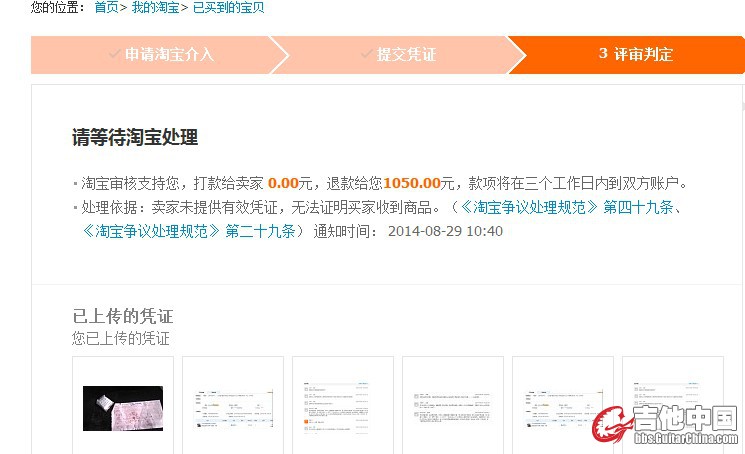Open the third uploaded evidence thumbnail

point(343,407)
